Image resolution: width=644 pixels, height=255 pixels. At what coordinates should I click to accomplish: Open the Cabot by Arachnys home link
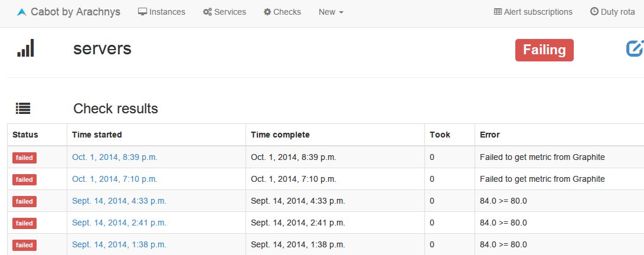tap(74, 12)
